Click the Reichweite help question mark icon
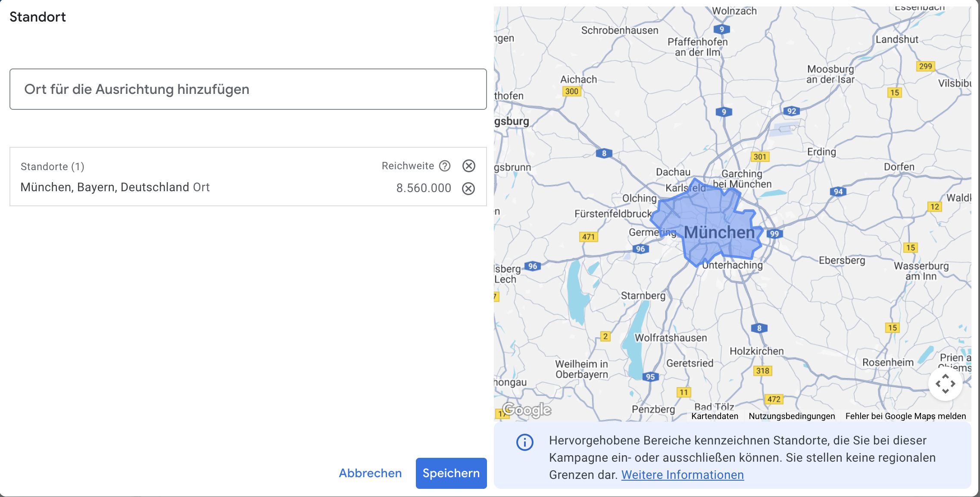 [445, 166]
